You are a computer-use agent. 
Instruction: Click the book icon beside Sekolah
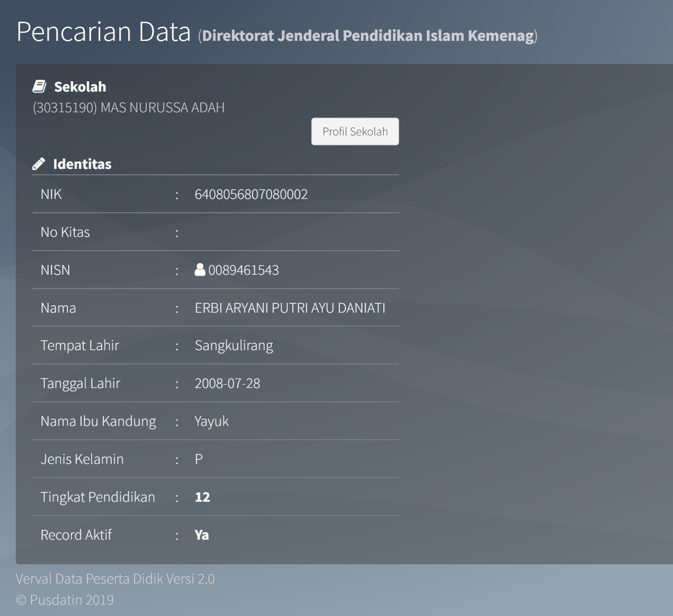click(39, 87)
